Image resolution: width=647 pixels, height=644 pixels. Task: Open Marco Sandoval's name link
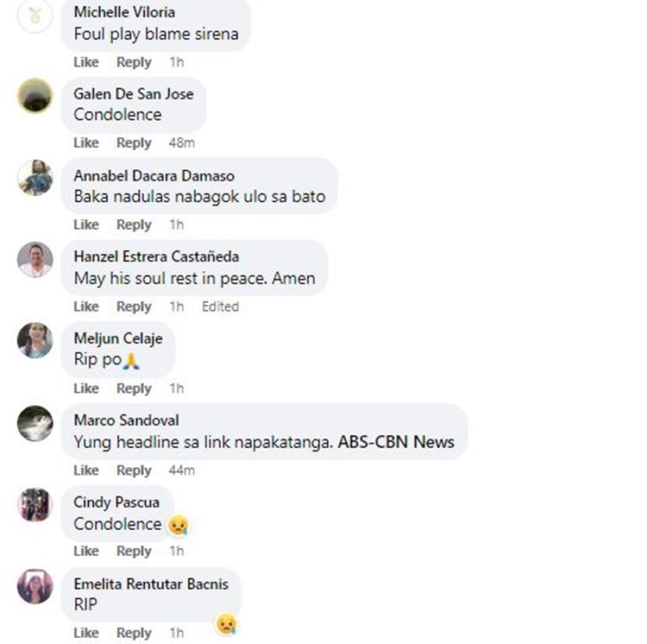coord(126,420)
